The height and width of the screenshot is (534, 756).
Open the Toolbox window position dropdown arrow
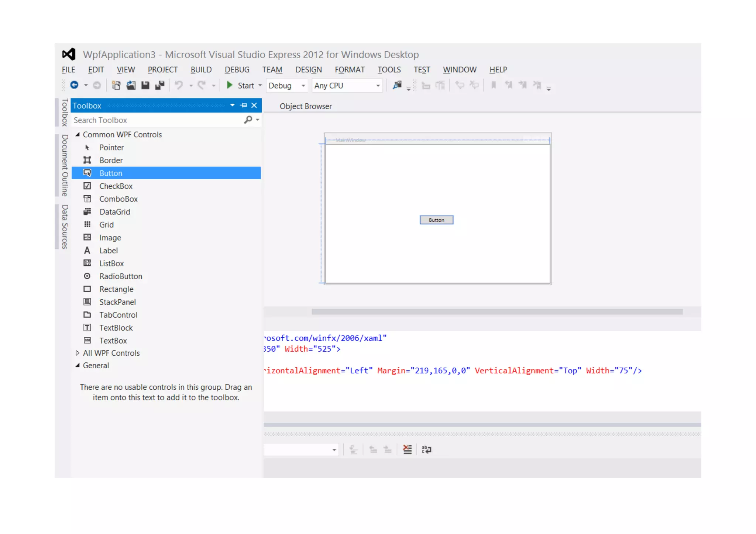(x=232, y=105)
